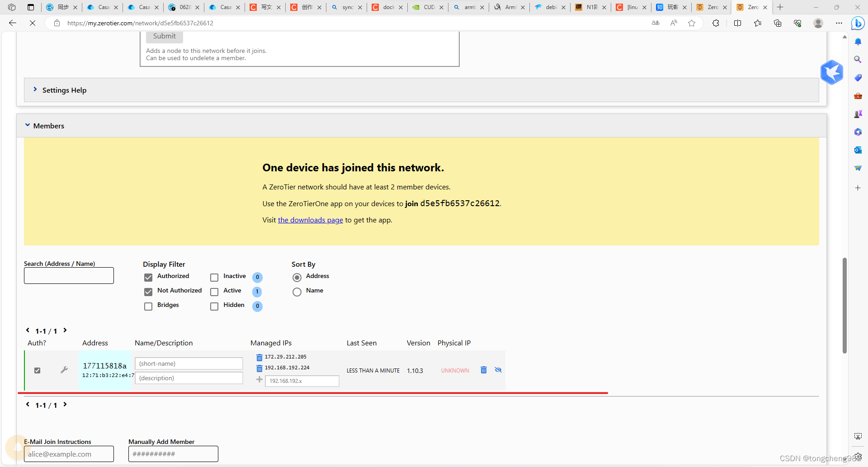The image size is (868, 467).
Task: Open the read aloud icon in address bar
Action: click(x=674, y=23)
